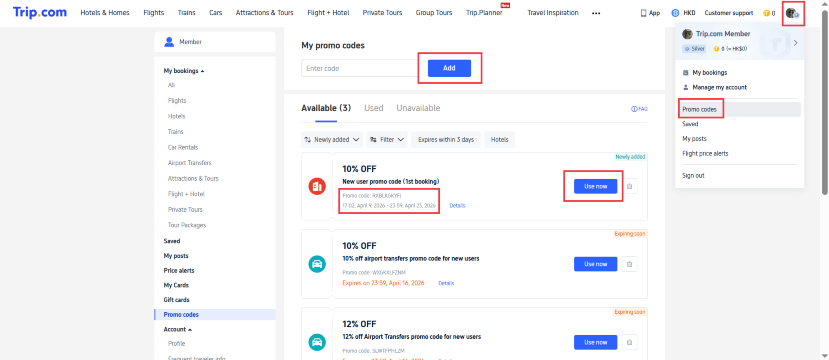Image resolution: width=829 pixels, height=360 pixels.
Task: Open Group Tours in top navigation
Action: pyautogui.click(x=434, y=13)
